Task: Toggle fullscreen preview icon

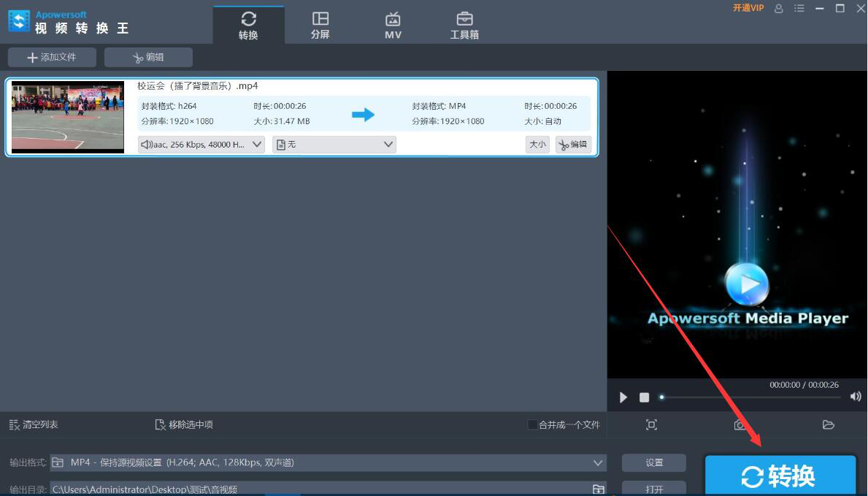Action: (652, 425)
